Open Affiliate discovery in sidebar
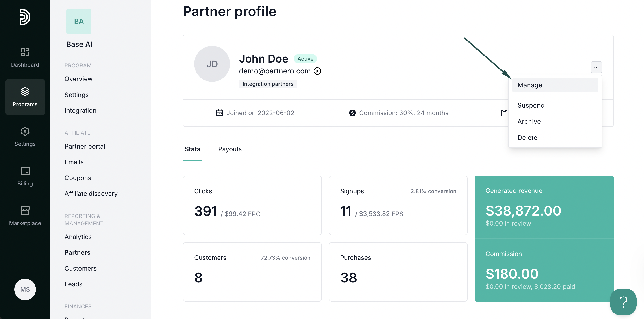This screenshot has height=319, width=644. [91, 194]
